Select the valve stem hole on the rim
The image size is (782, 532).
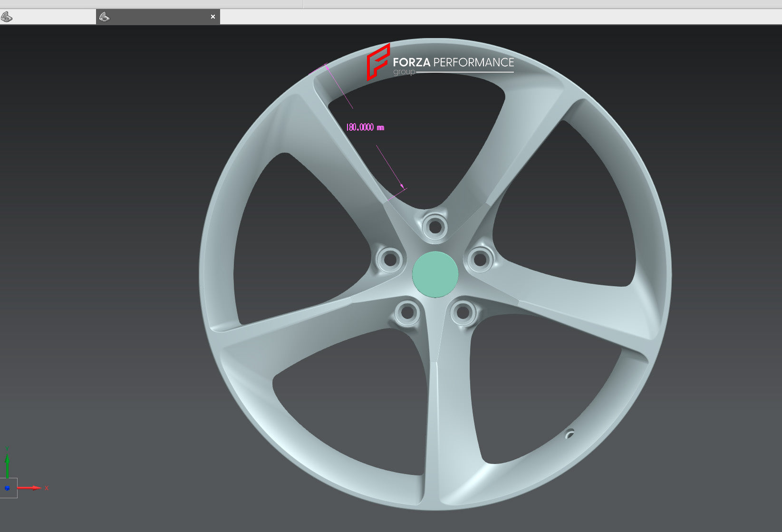pyautogui.click(x=570, y=434)
